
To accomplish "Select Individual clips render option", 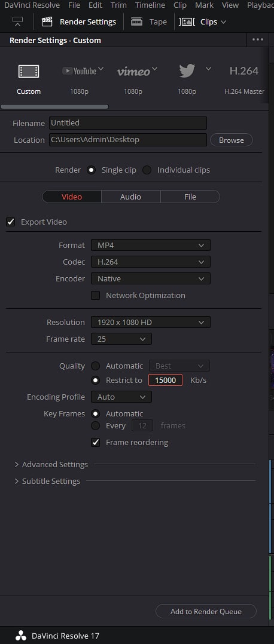I will tap(147, 170).
